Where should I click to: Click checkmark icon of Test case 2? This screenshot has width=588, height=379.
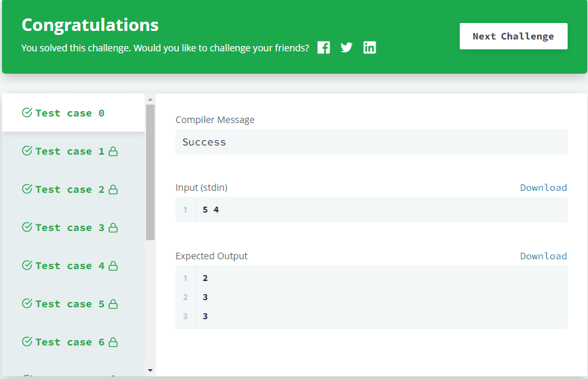coord(27,189)
